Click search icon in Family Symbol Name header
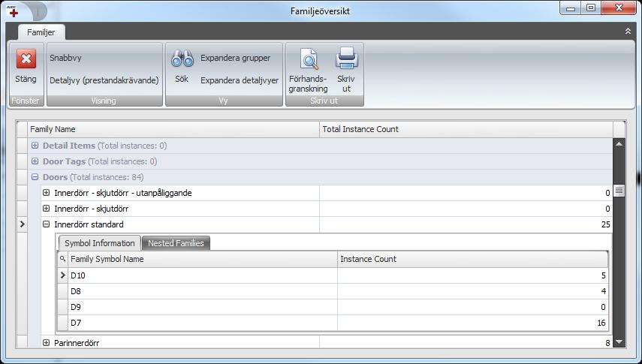 pyautogui.click(x=62, y=259)
